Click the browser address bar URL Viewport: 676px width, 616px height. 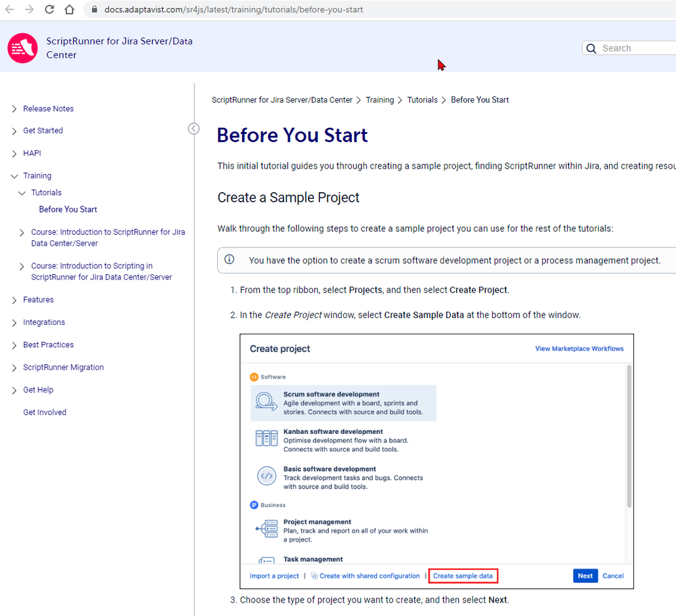coord(233,9)
